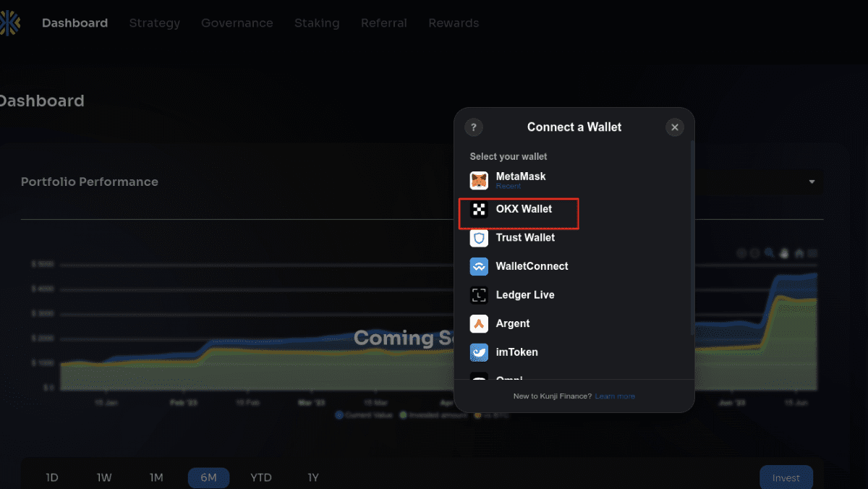Click the MetaMask fox icon
The image size is (868, 489).
pyautogui.click(x=479, y=180)
